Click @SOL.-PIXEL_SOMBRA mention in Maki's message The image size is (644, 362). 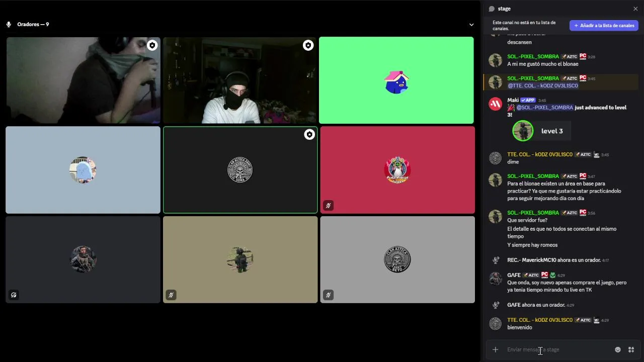click(544, 108)
